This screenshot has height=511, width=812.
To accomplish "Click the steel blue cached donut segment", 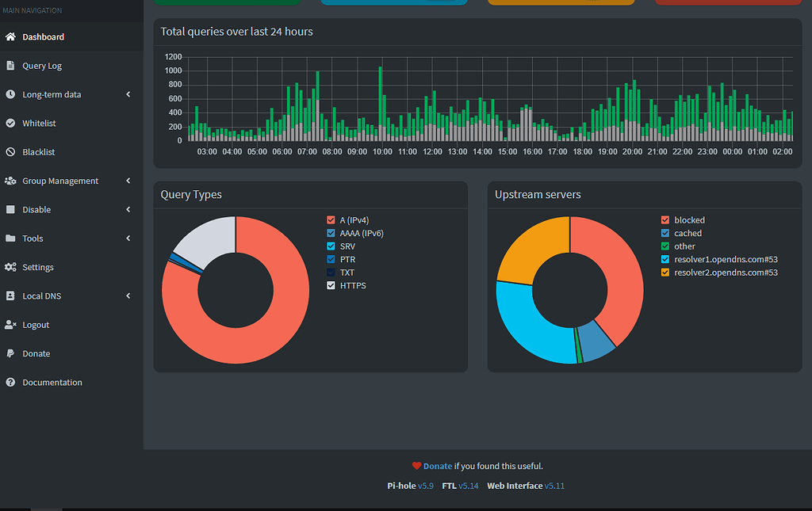I will tap(596, 341).
